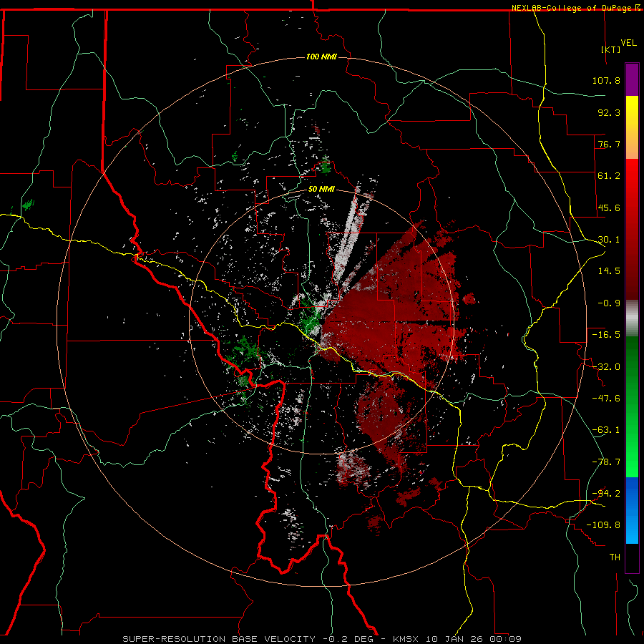This screenshot has height=644, width=644.
Task: Click the -16.5 velocity scale value
Action: pos(606,335)
